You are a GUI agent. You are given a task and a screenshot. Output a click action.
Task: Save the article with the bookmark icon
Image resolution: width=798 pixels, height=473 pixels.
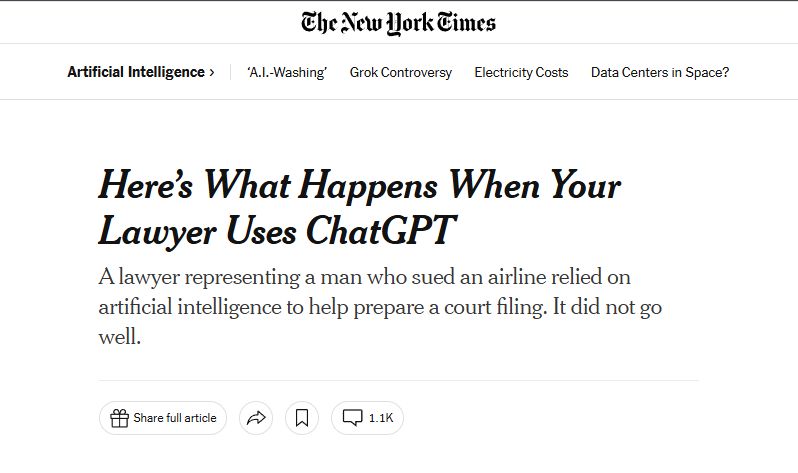click(302, 418)
